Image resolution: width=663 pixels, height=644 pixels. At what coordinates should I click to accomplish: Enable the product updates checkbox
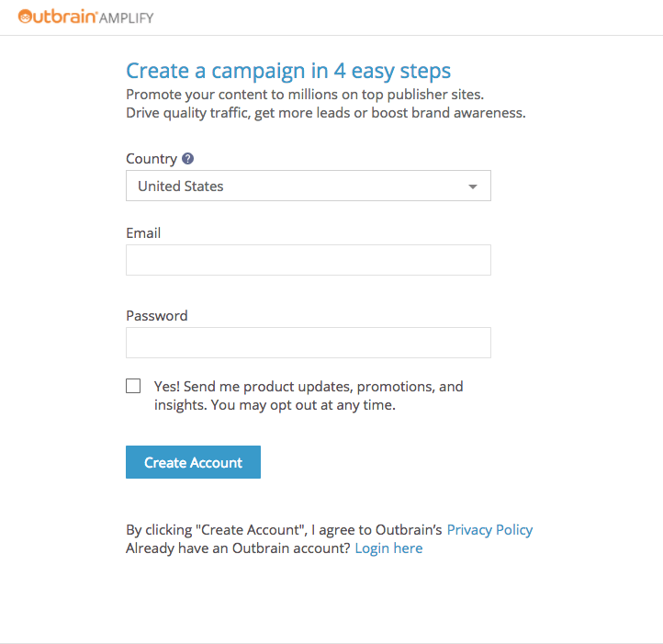[133, 386]
